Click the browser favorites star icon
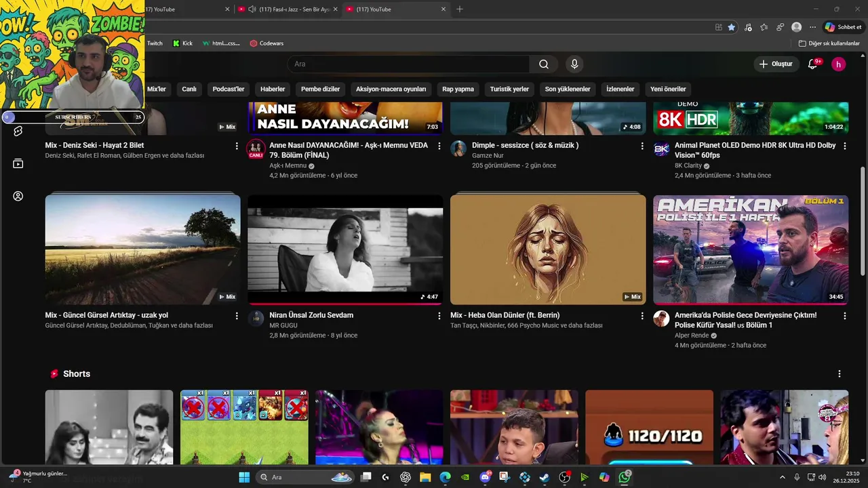The width and height of the screenshot is (868, 488). click(731, 27)
